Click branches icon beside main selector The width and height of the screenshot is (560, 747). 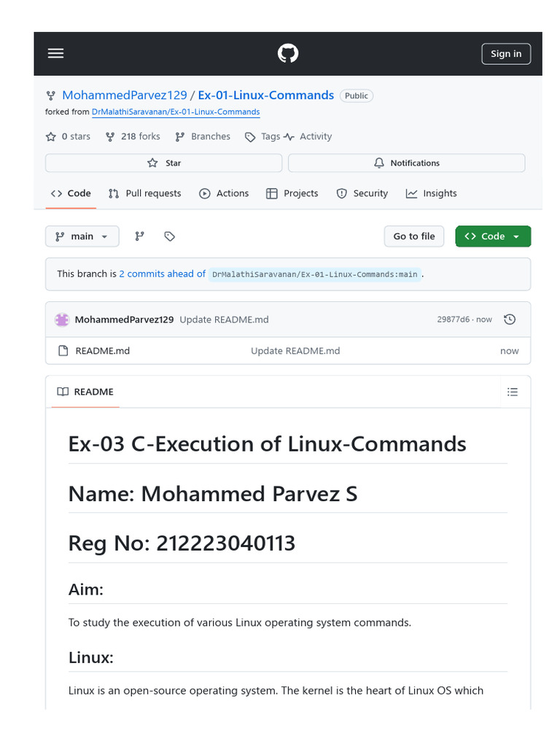[x=139, y=236]
